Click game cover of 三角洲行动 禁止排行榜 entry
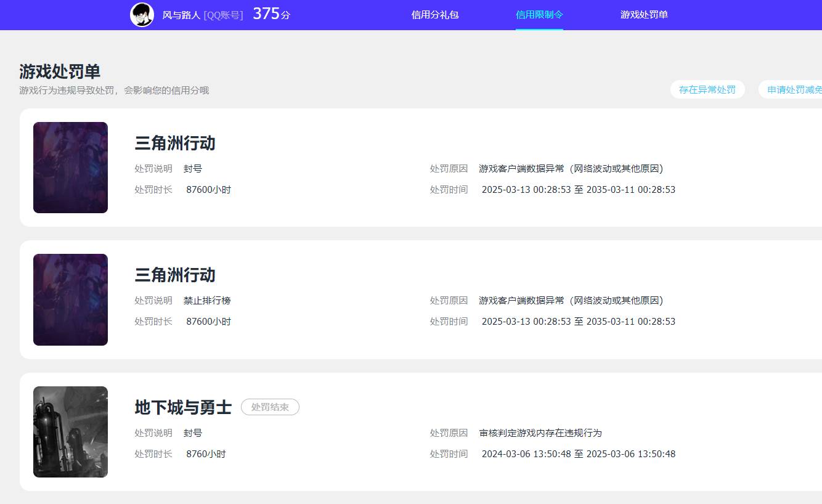The image size is (822, 504). [x=70, y=299]
